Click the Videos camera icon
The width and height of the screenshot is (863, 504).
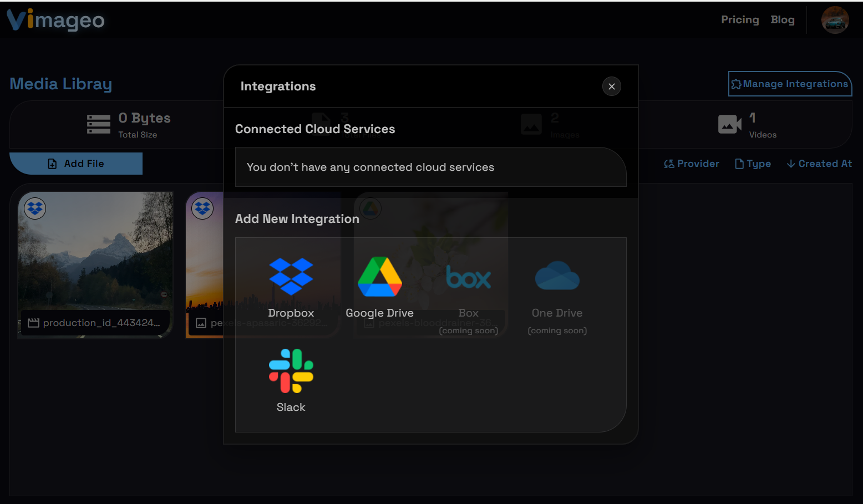pos(730,124)
